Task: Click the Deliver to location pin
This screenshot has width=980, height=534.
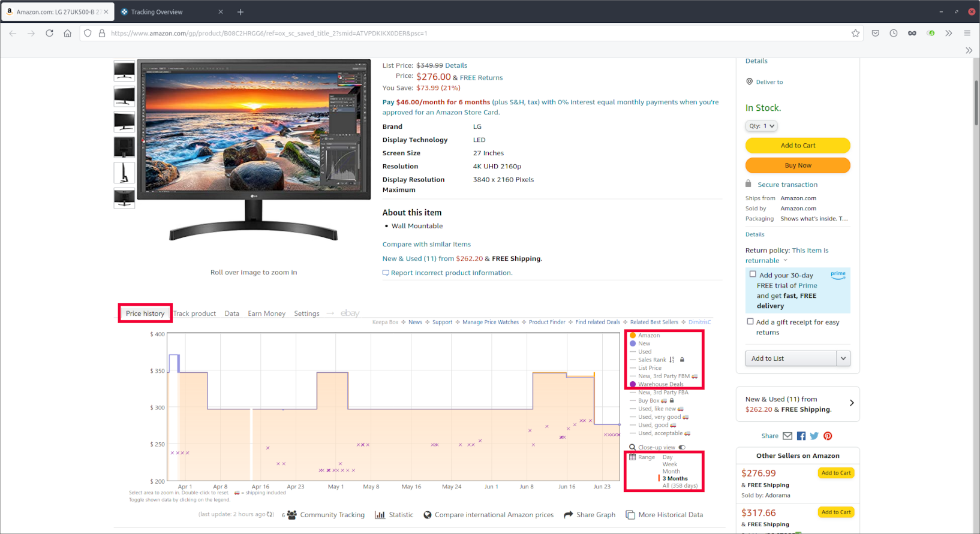Action: click(749, 82)
